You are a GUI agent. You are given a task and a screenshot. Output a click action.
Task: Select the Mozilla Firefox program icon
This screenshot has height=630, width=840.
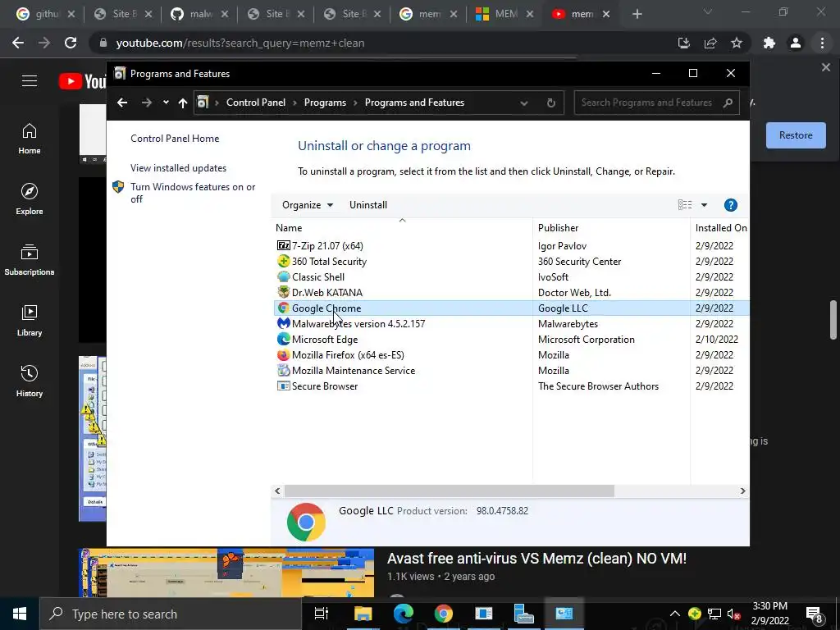283,354
